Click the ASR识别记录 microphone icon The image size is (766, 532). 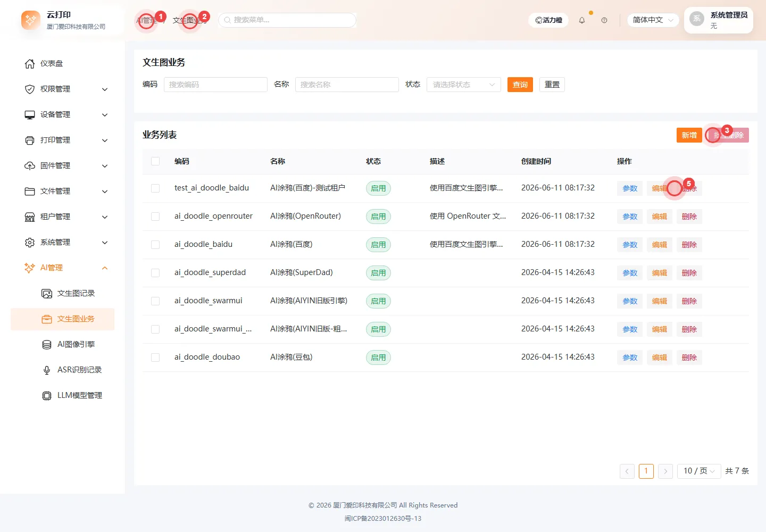47,370
